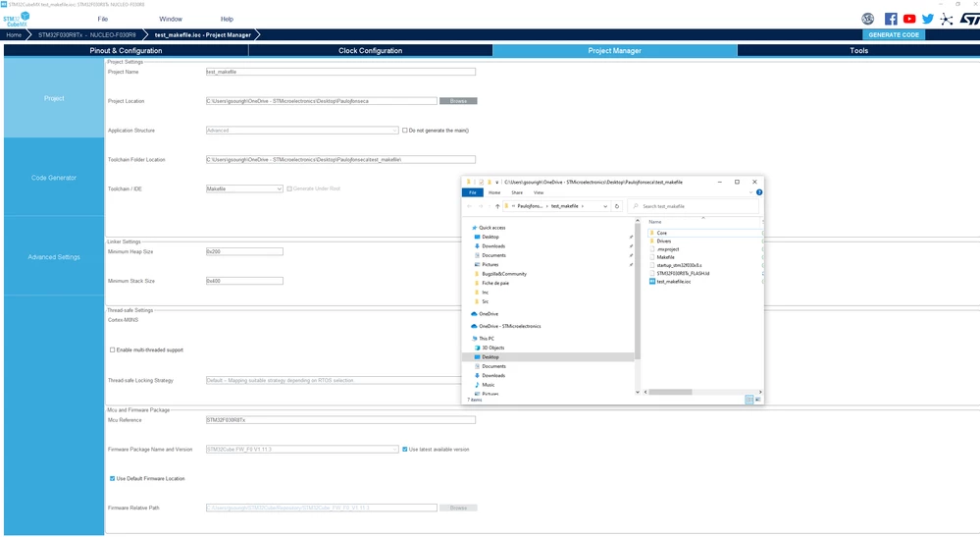
Task: Click Explorer navigation pane vertical scrollbar
Action: pyautogui.click(x=638, y=293)
